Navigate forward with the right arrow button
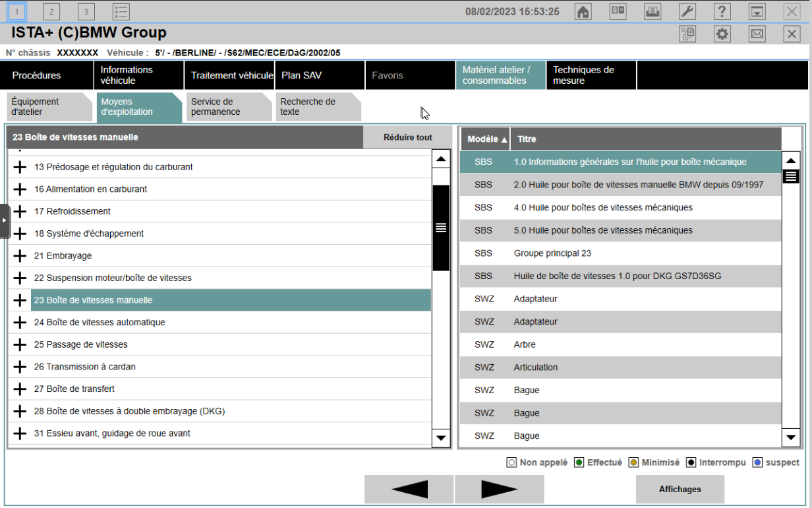 click(x=500, y=490)
